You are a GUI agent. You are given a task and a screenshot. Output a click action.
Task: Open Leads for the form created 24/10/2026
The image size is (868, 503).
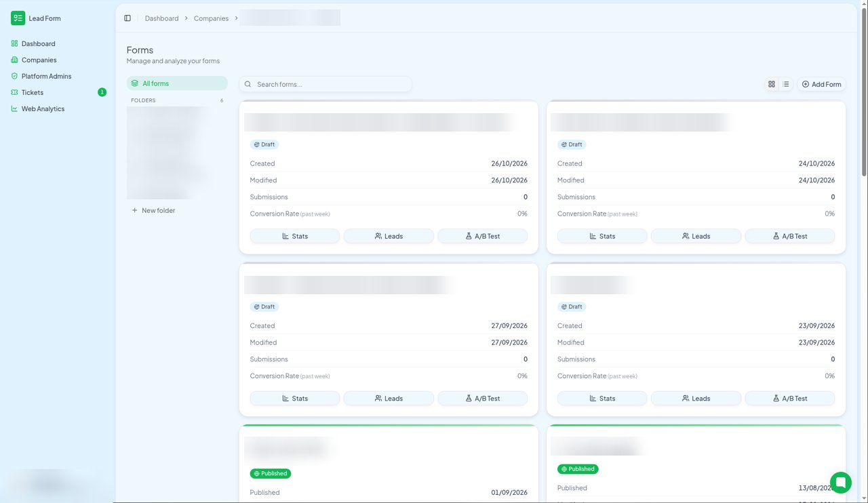coord(696,236)
